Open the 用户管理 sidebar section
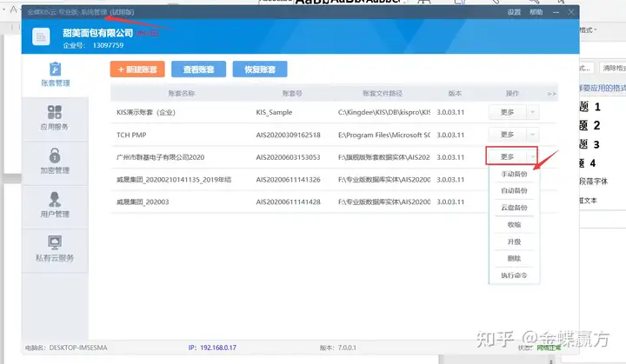Image resolution: width=626 pixels, height=364 pixels. coord(55,206)
